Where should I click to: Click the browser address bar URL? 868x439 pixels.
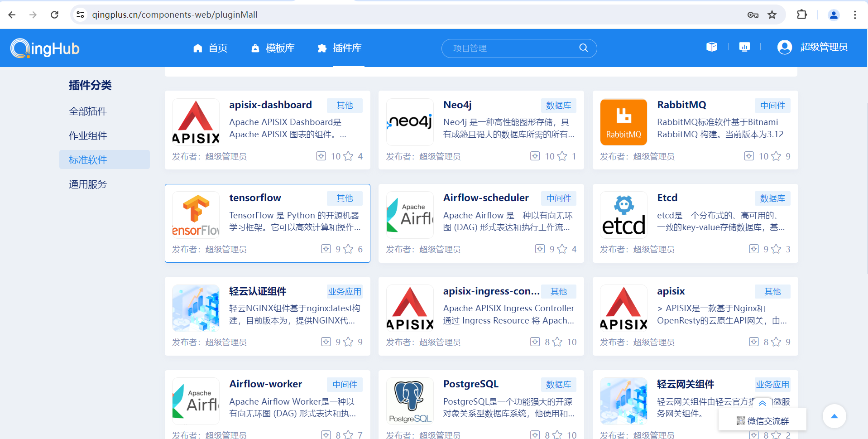tap(175, 14)
